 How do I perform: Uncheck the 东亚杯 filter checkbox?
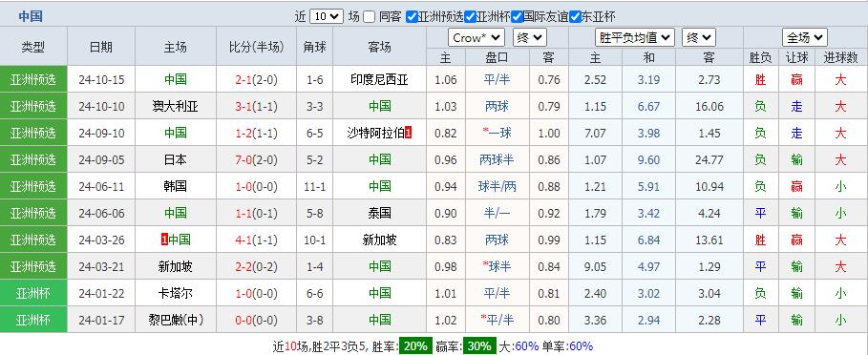pos(575,16)
